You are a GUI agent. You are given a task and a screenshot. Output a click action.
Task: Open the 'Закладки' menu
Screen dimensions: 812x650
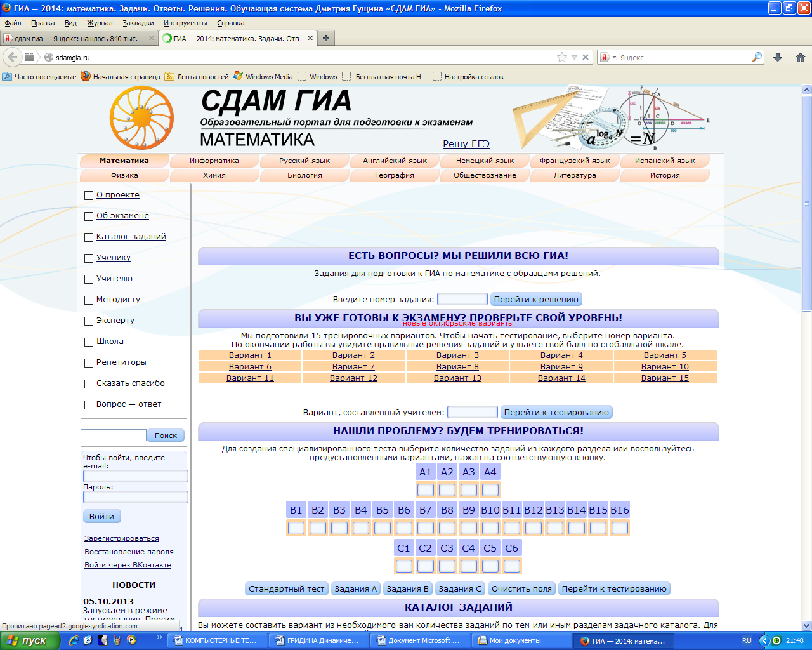click(x=138, y=23)
